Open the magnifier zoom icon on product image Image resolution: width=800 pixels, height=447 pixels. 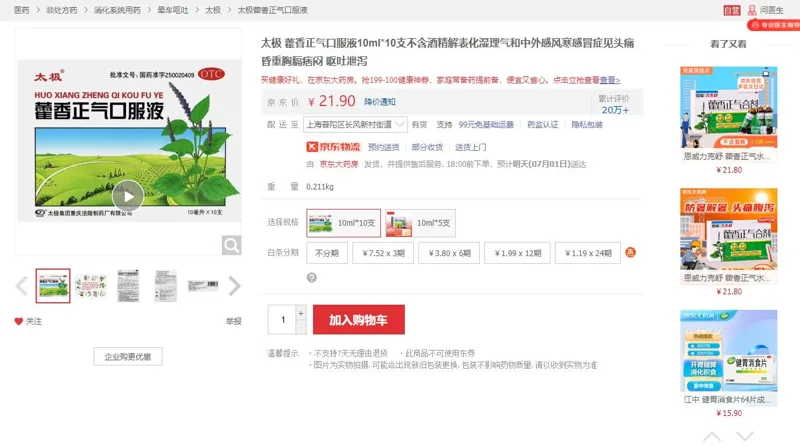coord(231,245)
